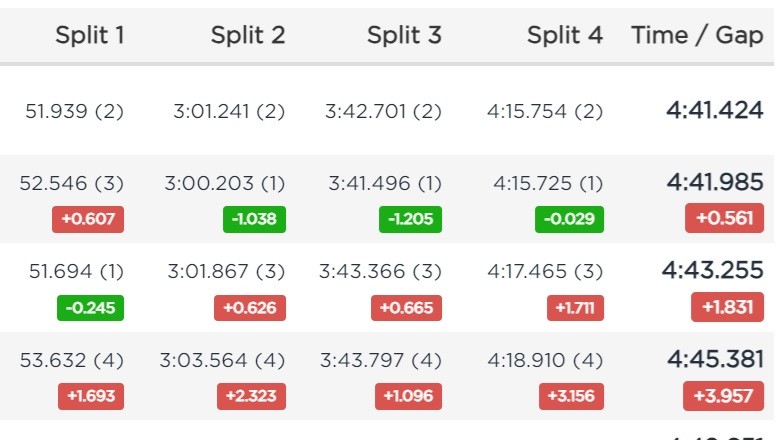Click the Split 1 column header
Image resolution: width=783 pixels, height=440 pixels.
coord(90,35)
